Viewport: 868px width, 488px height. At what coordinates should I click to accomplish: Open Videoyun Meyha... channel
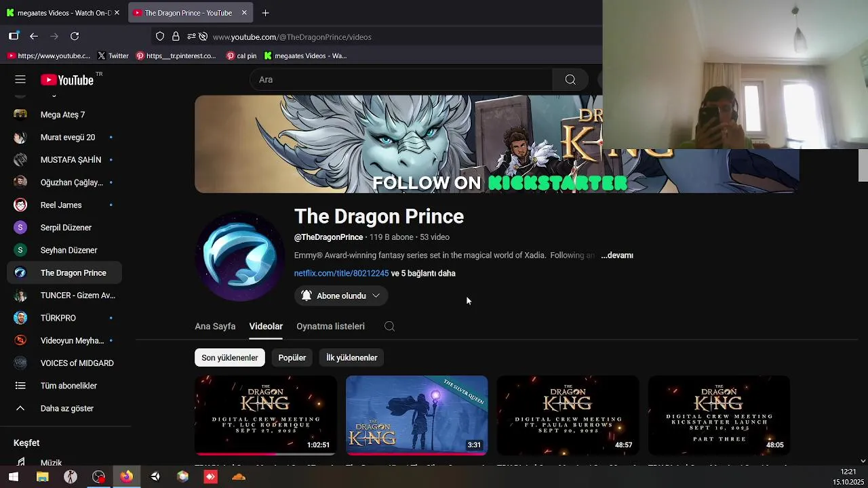(64, 340)
